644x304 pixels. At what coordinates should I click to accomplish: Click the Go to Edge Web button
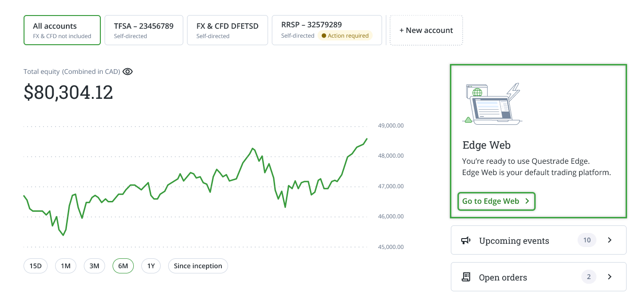click(x=496, y=201)
